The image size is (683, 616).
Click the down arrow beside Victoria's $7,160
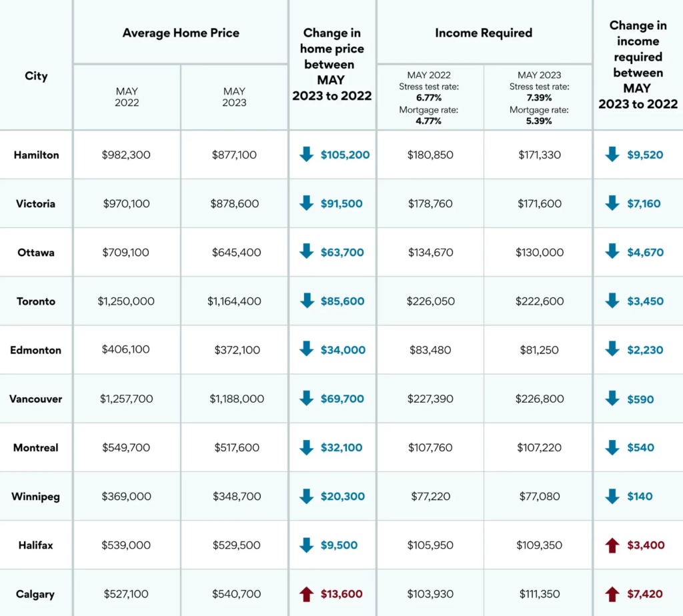pyautogui.click(x=612, y=203)
